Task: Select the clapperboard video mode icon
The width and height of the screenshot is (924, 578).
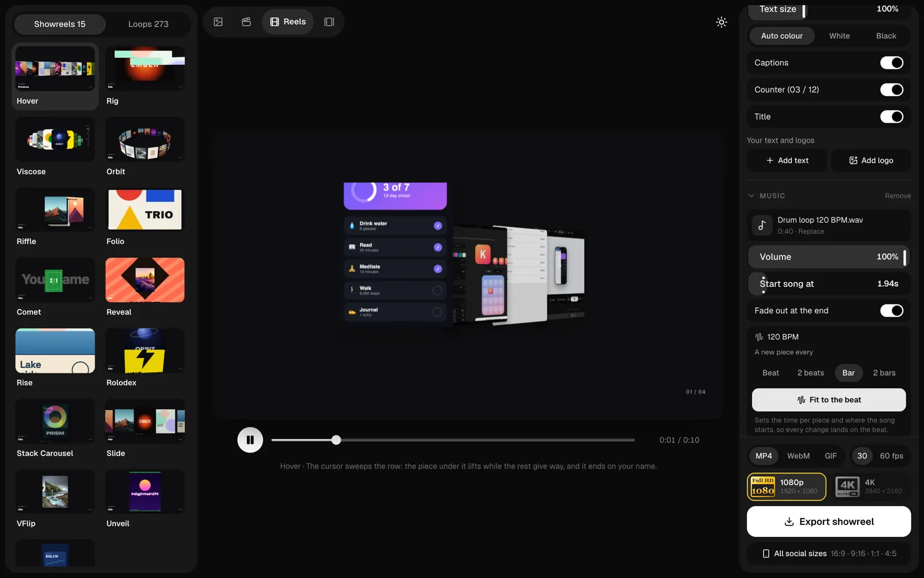Action: [246, 22]
